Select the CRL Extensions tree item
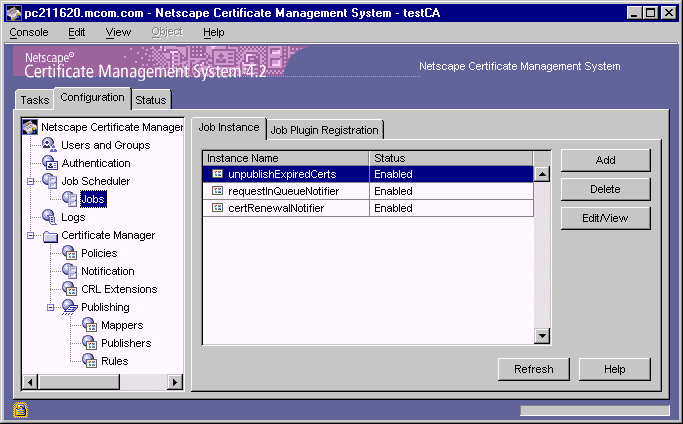Viewport: 683px width, 424px height. pyautogui.click(x=119, y=289)
